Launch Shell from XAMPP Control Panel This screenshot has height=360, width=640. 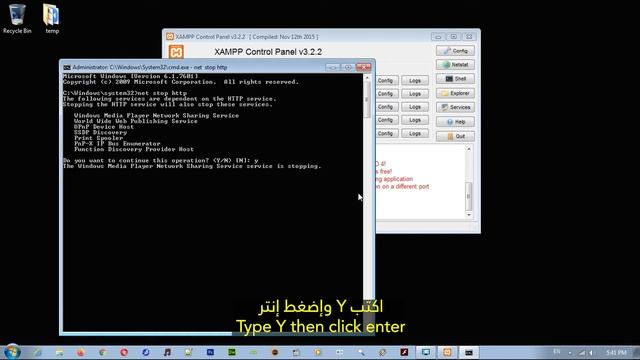(x=455, y=79)
